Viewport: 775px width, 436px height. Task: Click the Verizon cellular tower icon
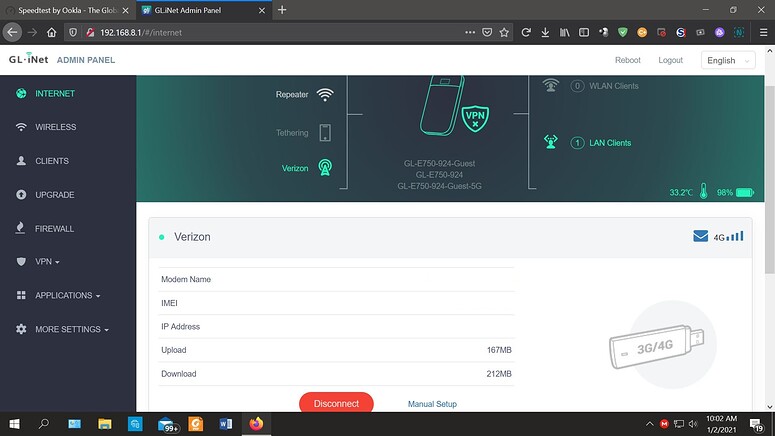pyautogui.click(x=325, y=168)
